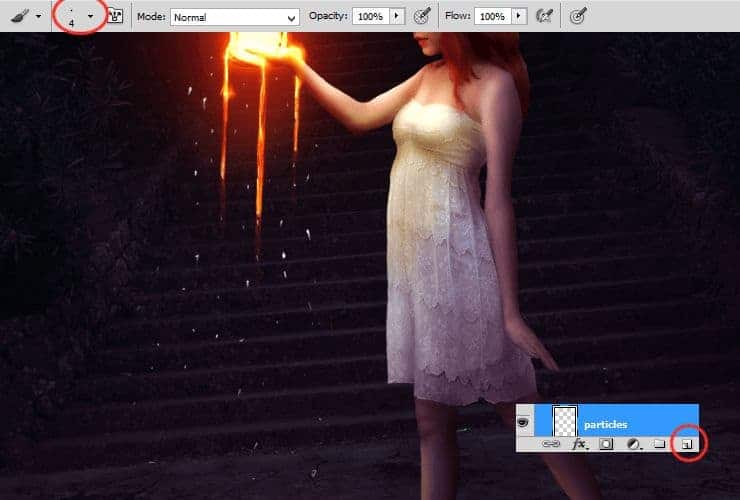Screen dimensions: 740x500
Task: Create a new layer group folder
Action: [x=659, y=444]
